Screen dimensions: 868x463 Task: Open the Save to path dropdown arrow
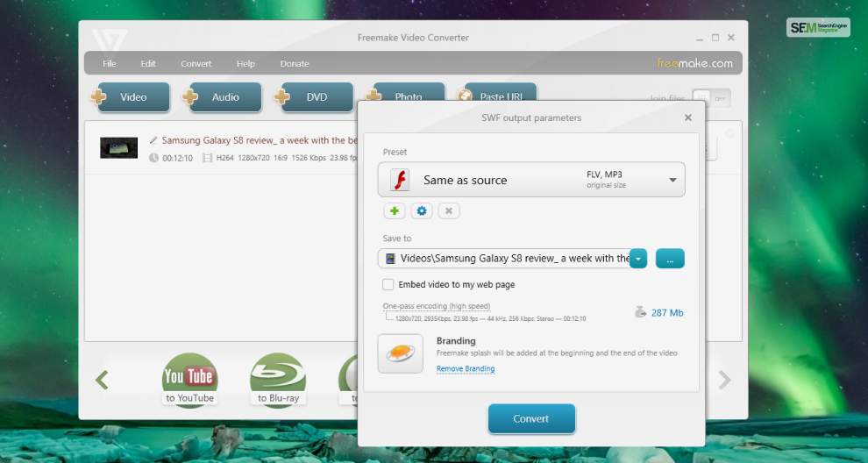[638, 259]
